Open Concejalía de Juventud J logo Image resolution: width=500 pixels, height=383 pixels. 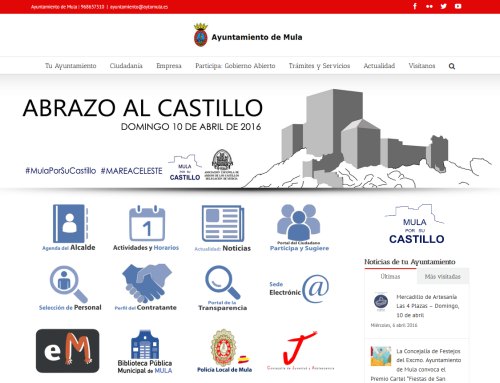pyautogui.click(x=300, y=350)
